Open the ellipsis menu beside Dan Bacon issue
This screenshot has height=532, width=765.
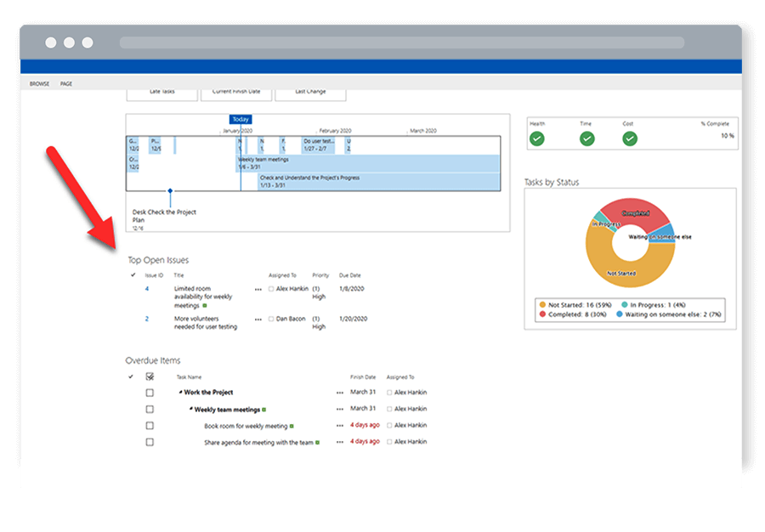click(258, 319)
